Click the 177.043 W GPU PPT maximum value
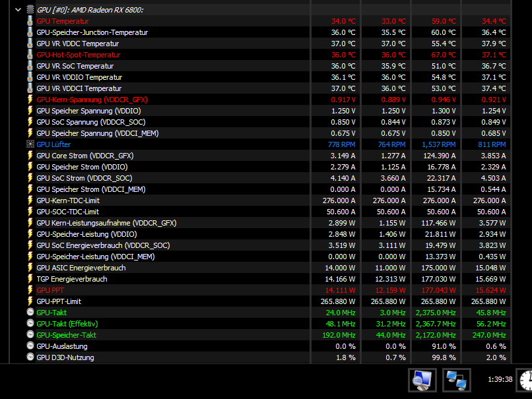Viewport: 532px width, 399px height. 439,290
